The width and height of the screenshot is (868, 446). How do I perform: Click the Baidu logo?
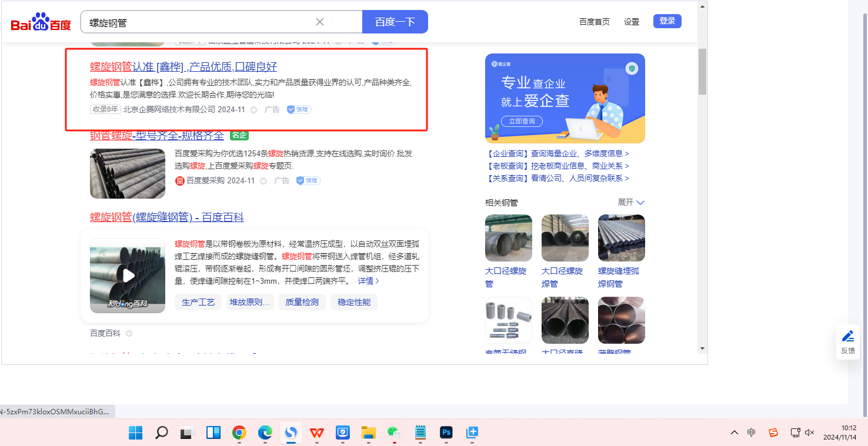(x=41, y=22)
